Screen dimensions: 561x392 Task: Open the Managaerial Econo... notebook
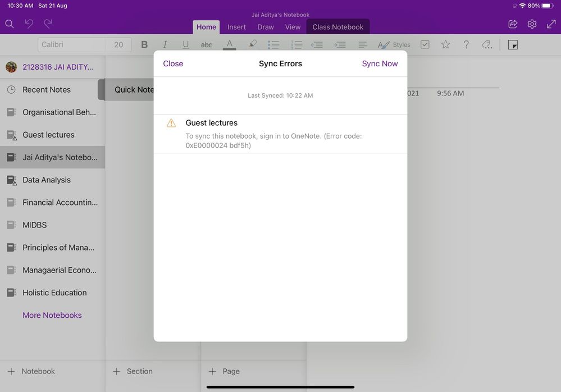[53, 270]
